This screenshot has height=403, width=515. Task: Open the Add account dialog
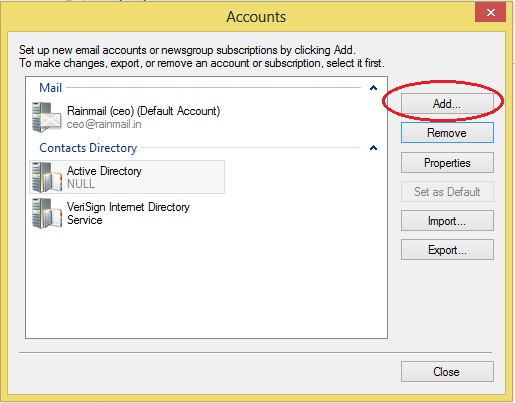click(447, 104)
